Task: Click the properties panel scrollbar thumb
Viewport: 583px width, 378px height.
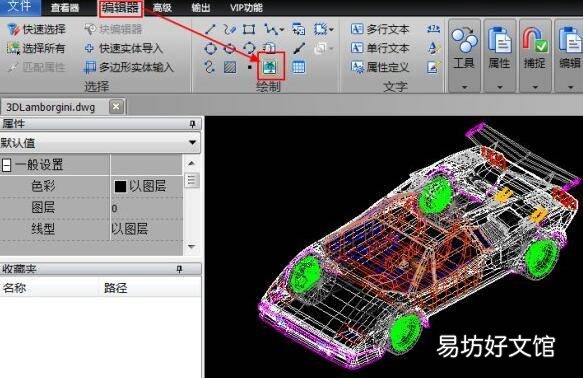Action: (x=191, y=181)
